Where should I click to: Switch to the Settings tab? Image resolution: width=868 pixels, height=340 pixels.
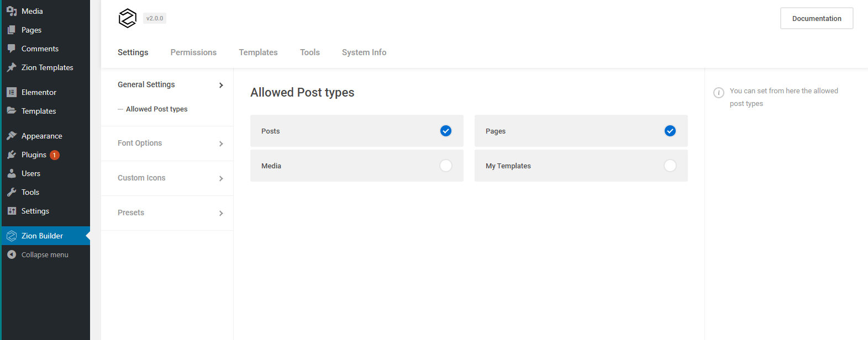coord(133,52)
